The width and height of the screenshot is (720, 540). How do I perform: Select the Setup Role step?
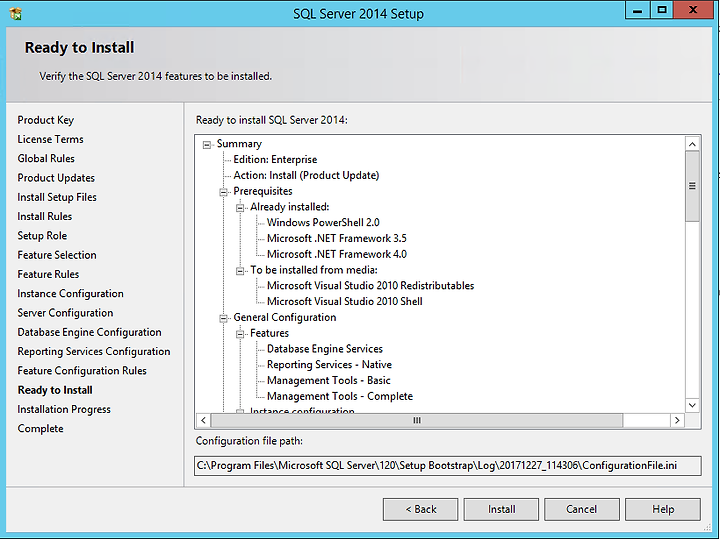(x=42, y=236)
